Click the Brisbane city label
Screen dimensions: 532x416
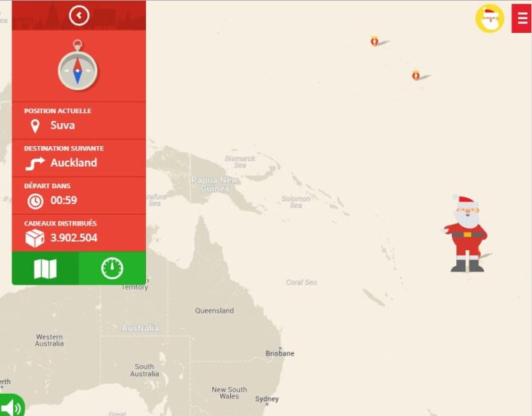click(x=280, y=353)
